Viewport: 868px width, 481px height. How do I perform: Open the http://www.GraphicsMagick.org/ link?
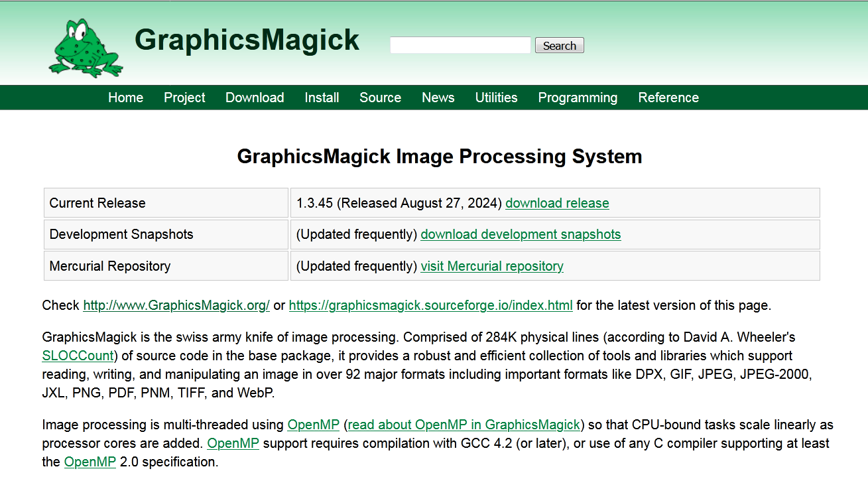click(x=176, y=305)
